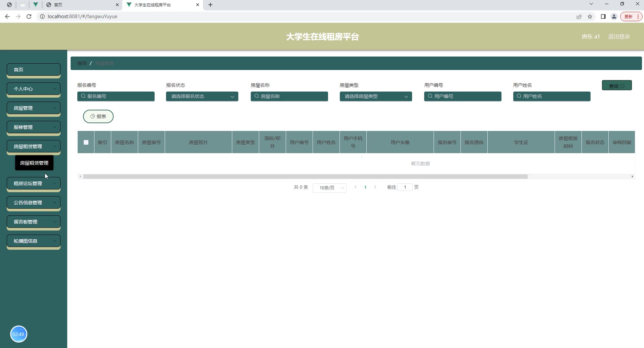This screenshot has height=348, width=644.
Task: Open the 请选择报名状态 dropdown
Action: pos(202,96)
